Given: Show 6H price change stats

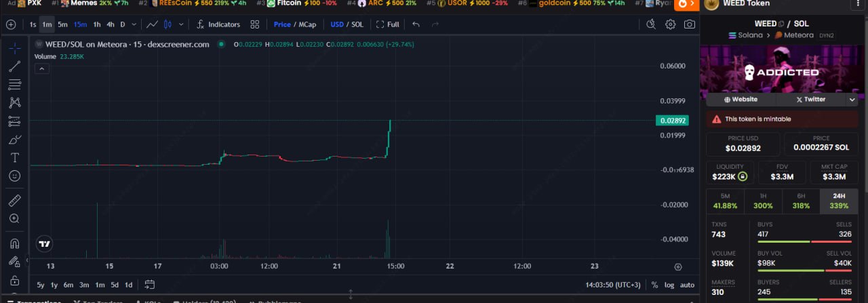Looking at the screenshot, I should pos(802,201).
